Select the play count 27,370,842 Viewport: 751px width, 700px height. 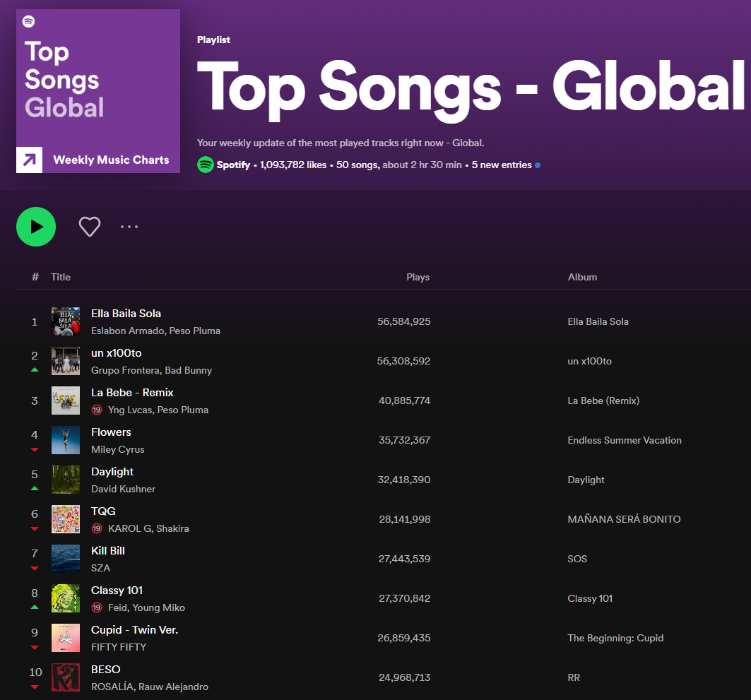pos(404,598)
